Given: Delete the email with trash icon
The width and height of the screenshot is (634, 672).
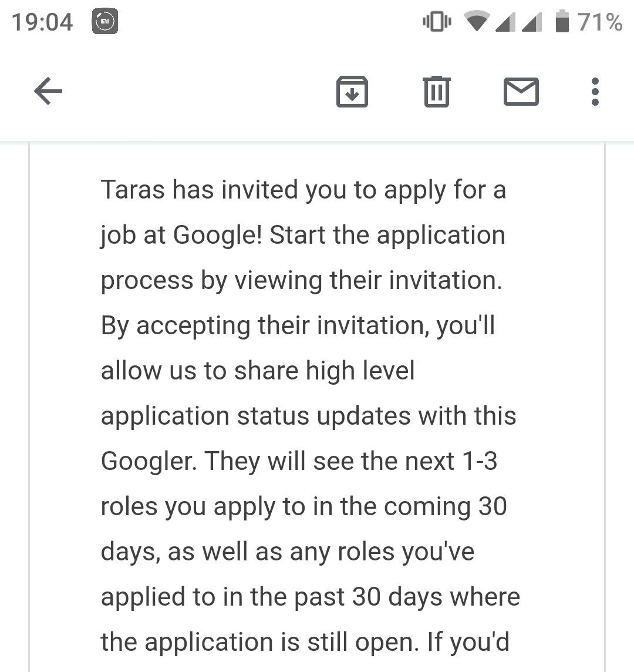Looking at the screenshot, I should point(436,92).
